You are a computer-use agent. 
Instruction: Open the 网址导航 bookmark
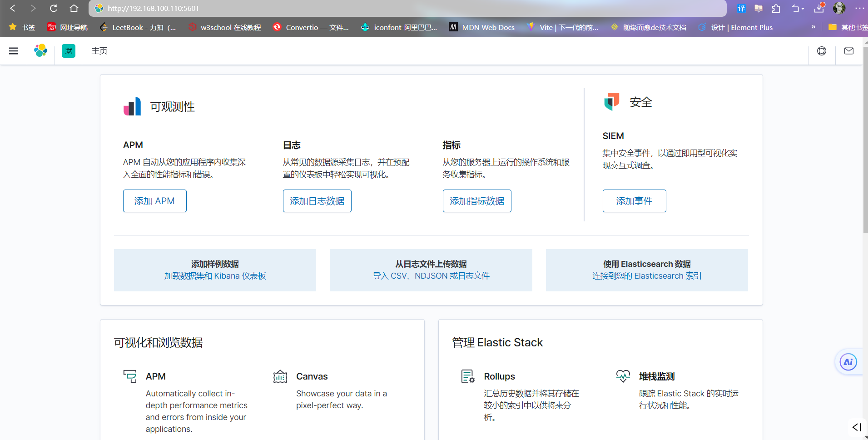coord(67,27)
